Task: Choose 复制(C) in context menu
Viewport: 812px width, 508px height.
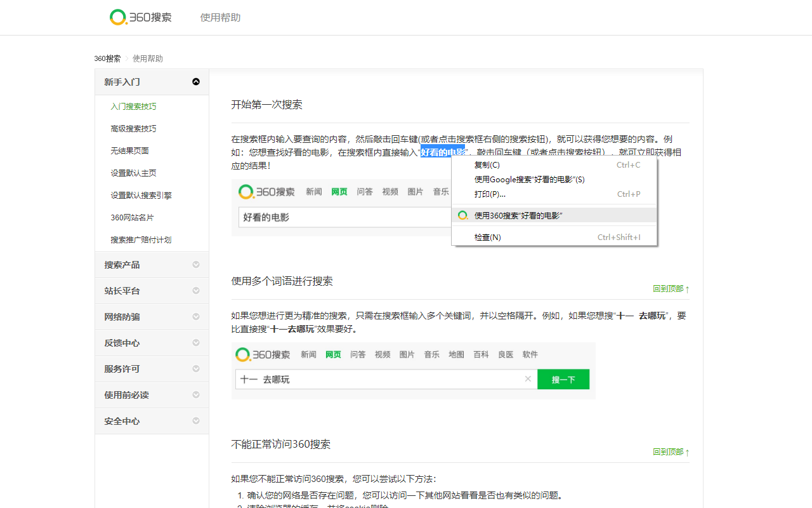Action: (554, 165)
